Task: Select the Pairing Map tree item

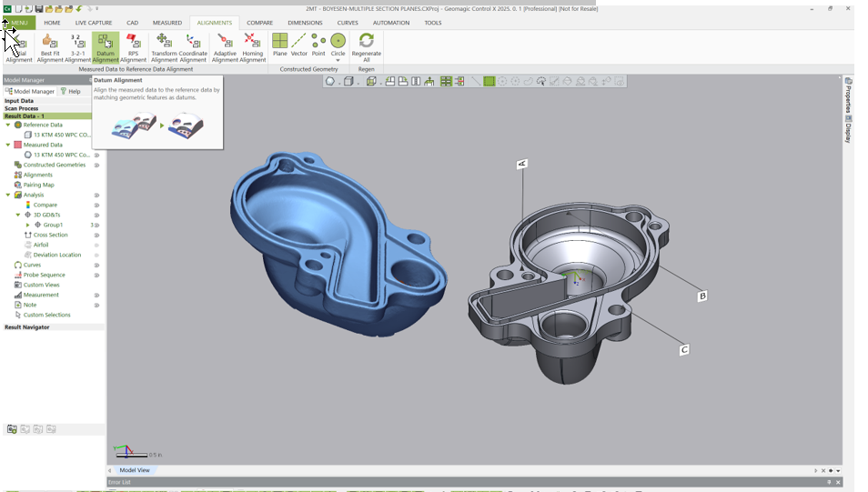Action: click(39, 185)
